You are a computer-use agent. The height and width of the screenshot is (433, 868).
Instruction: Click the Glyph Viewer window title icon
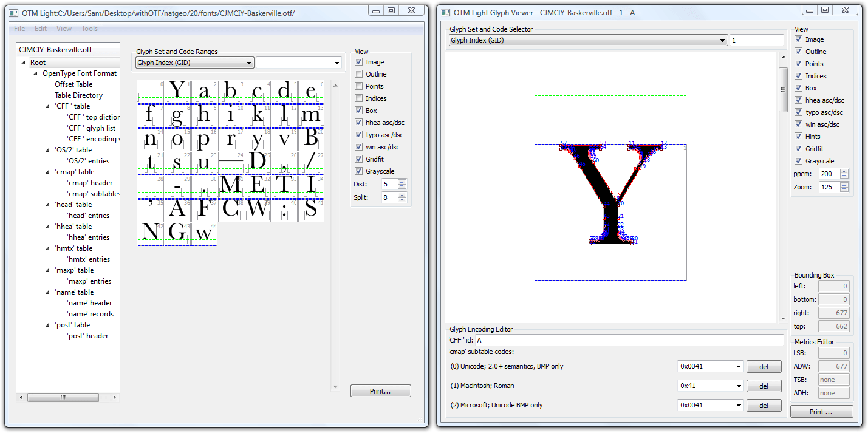click(x=446, y=13)
